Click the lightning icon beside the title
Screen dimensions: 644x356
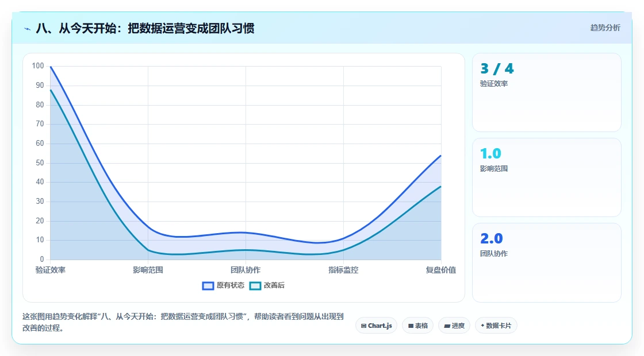pos(28,29)
